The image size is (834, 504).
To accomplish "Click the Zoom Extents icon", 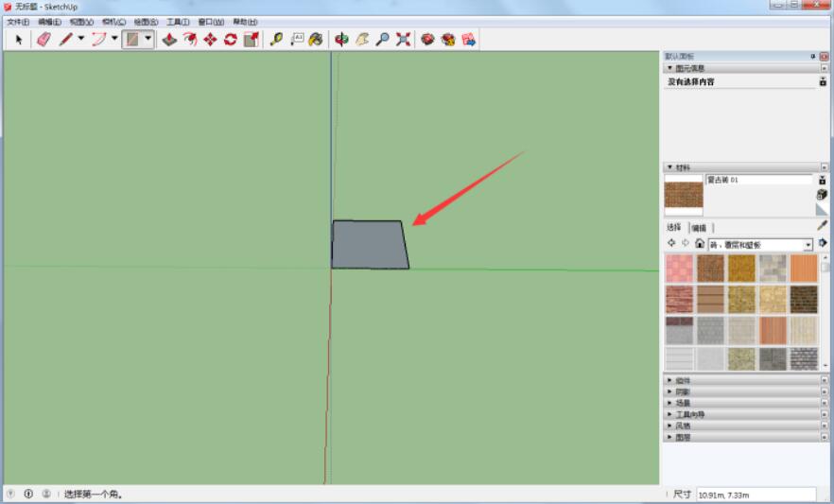I will point(403,39).
